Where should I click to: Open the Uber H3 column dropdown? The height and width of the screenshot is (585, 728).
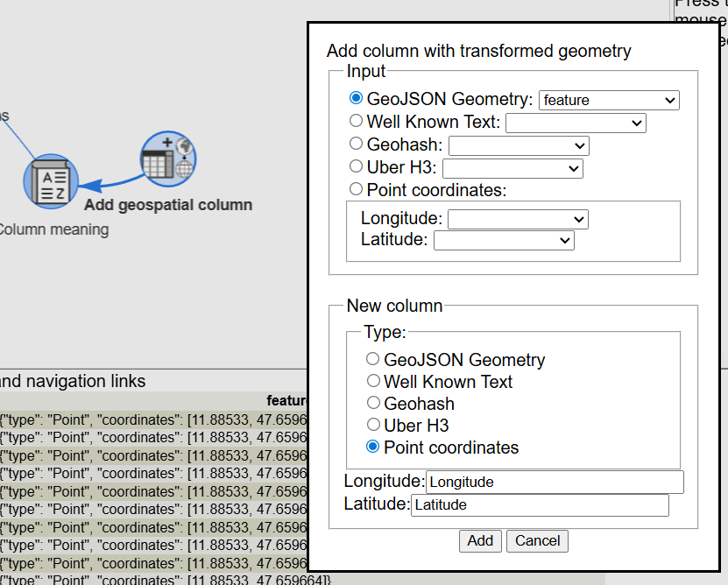point(512,168)
